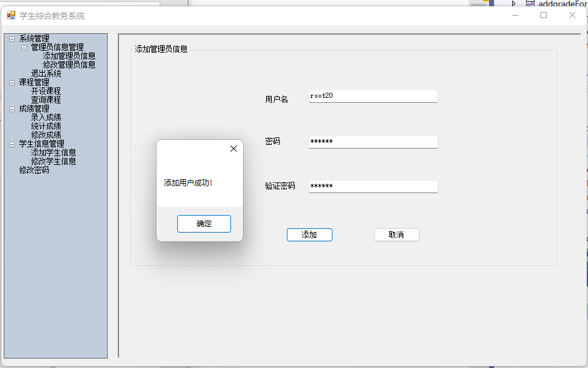Maximize the 学生综合教务系统 window
This screenshot has height=368, width=588.
point(544,16)
